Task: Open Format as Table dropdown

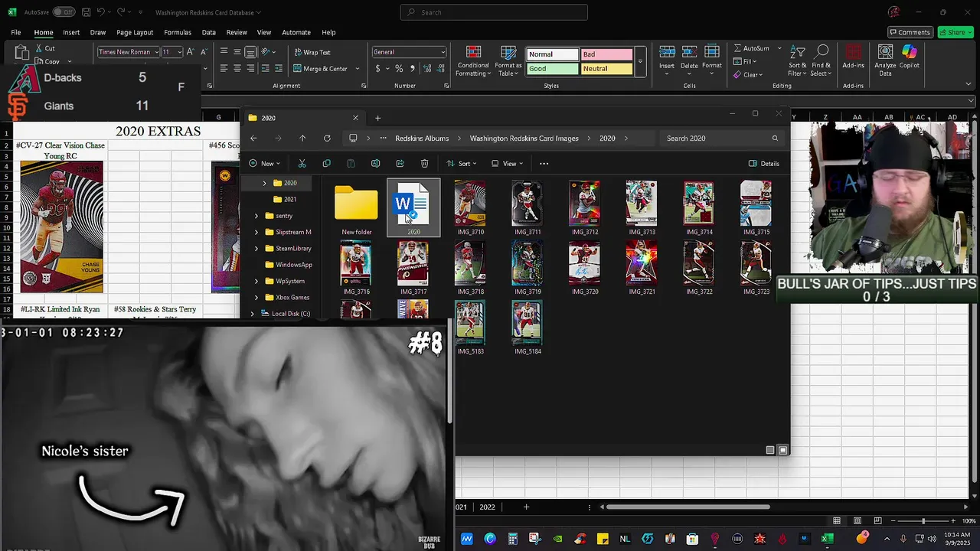Action: pyautogui.click(x=508, y=60)
